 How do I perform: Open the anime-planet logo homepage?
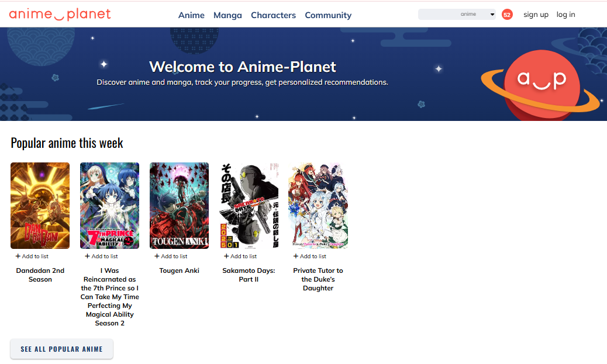pyautogui.click(x=60, y=14)
